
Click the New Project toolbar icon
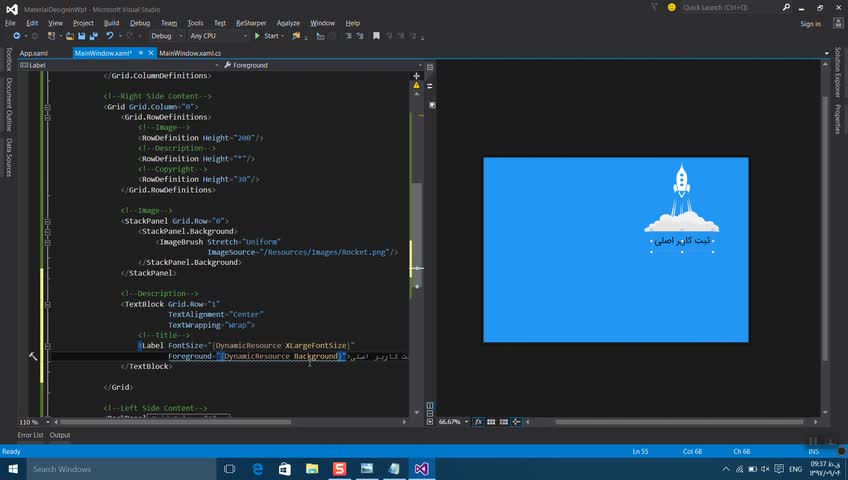51,36
